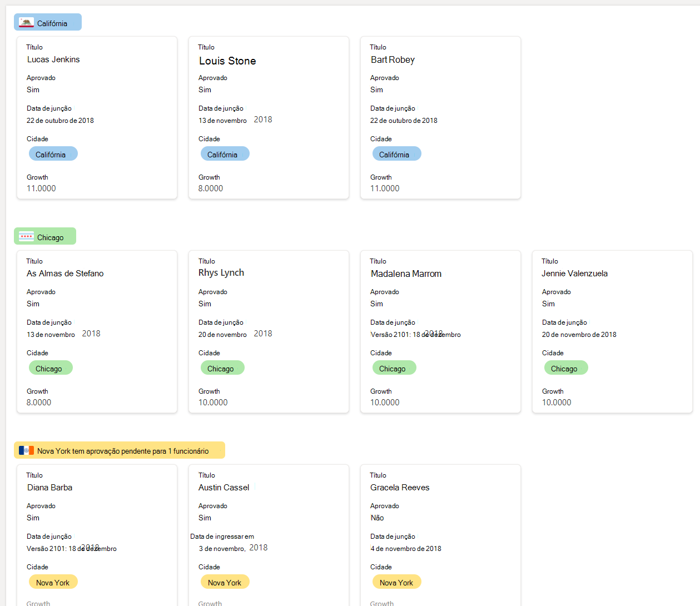Select growth value 10.0000 in Rhys Lynch card
This screenshot has height=606, width=700.
tap(213, 403)
